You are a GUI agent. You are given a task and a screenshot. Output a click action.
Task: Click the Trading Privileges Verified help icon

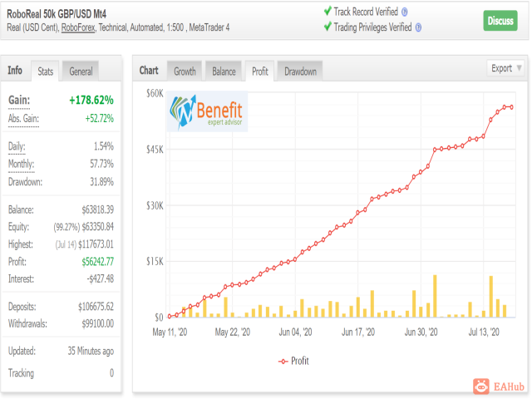pyautogui.click(x=418, y=27)
